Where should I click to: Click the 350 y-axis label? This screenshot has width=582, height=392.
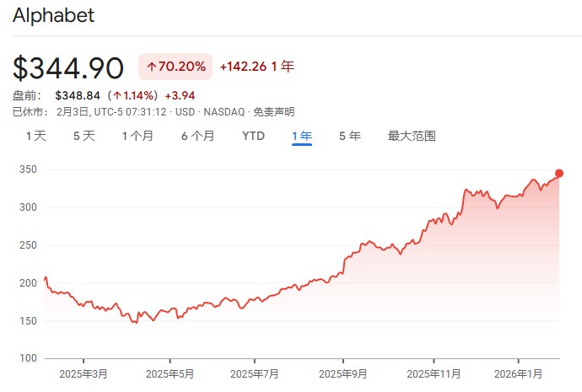click(x=30, y=169)
